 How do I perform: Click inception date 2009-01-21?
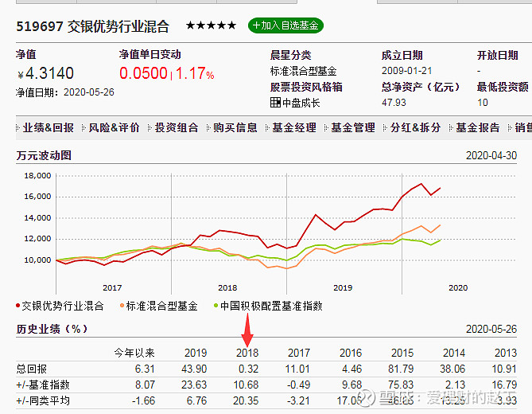pyautogui.click(x=407, y=71)
